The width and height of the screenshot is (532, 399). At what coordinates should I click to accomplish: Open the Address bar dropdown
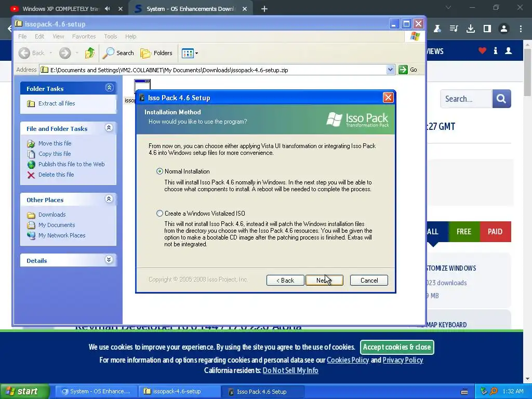tap(390, 70)
